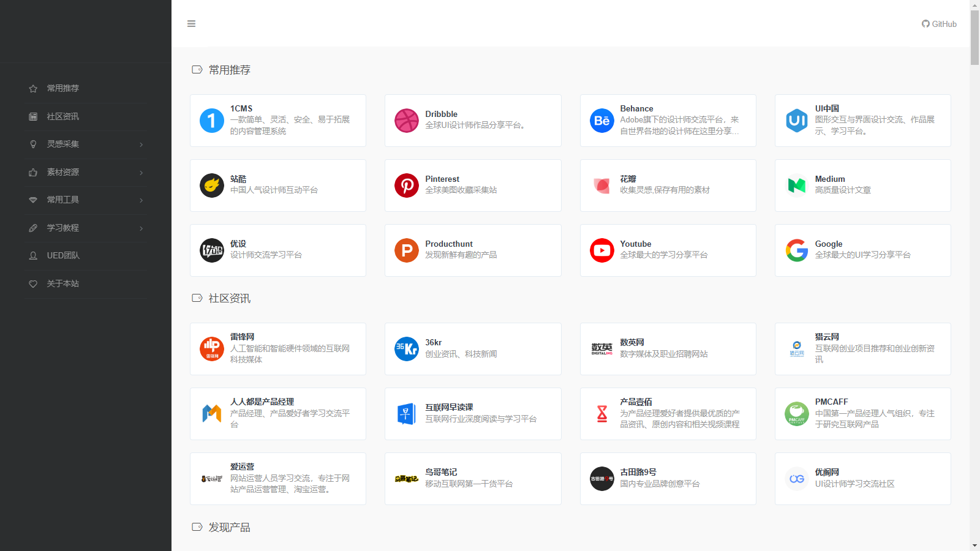Click the Google logo icon

coord(796,250)
